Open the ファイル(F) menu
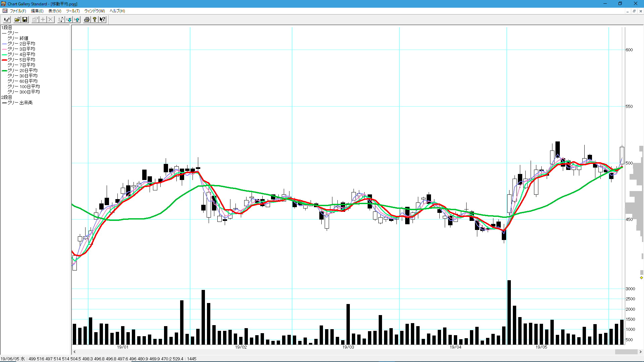The width and height of the screenshot is (644, 362). click(17, 11)
